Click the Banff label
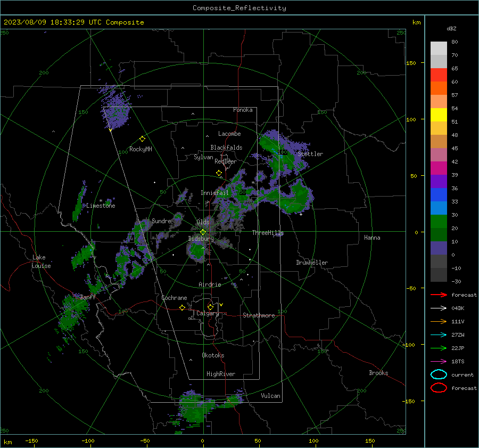Viewport: 479px width, 448px height. 88,297
